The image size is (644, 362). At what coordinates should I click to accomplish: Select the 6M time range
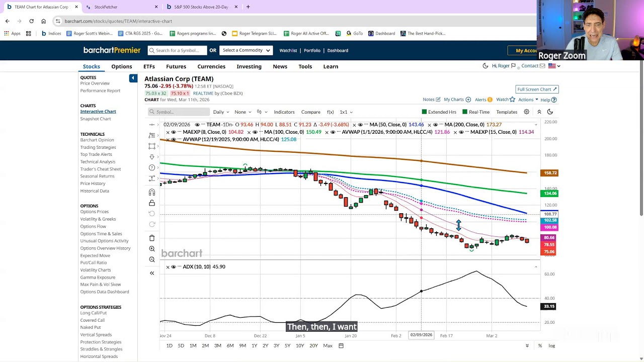point(230,346)
